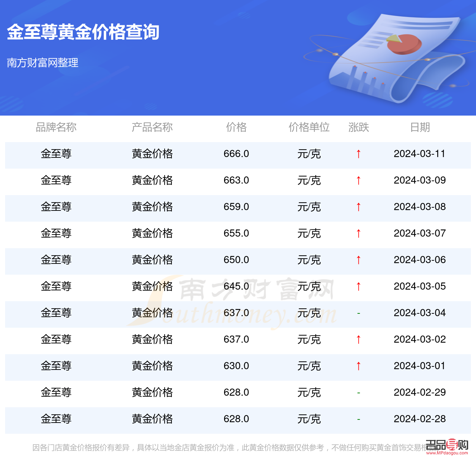Click the red up arrow for 2024-03-05
This screenshot has height=463, width=476.
point(358,287)
